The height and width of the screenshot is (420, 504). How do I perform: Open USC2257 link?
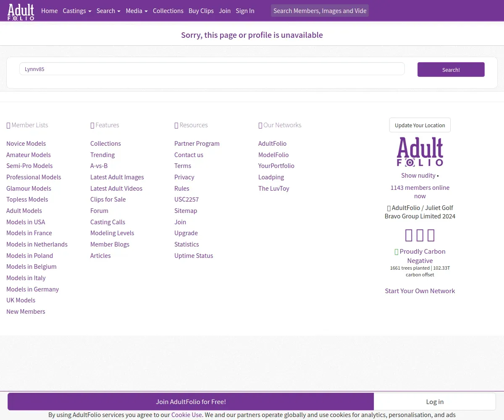coord(186,199)
